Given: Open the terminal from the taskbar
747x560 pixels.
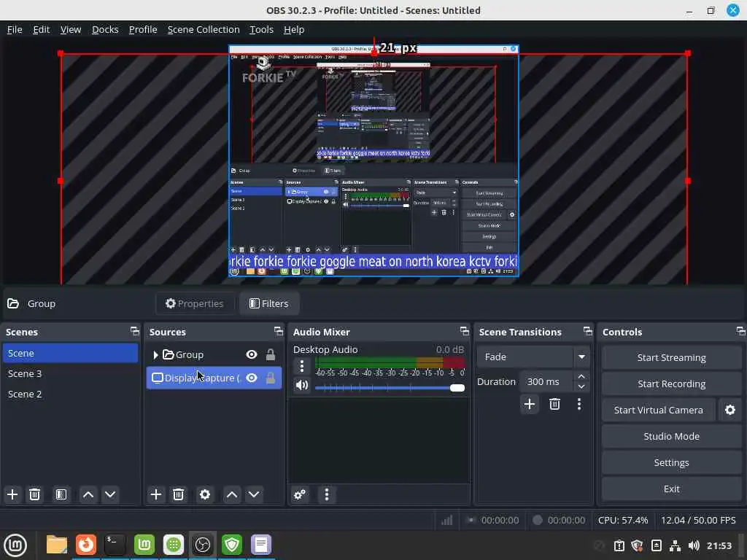Looking at the screenshot, I should pos(115,545).
